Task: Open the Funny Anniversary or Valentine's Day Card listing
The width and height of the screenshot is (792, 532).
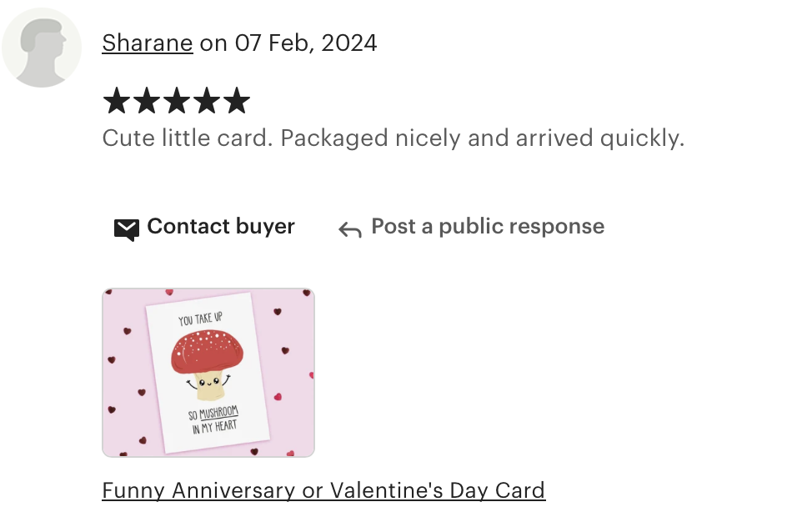Action: point(323,490)
